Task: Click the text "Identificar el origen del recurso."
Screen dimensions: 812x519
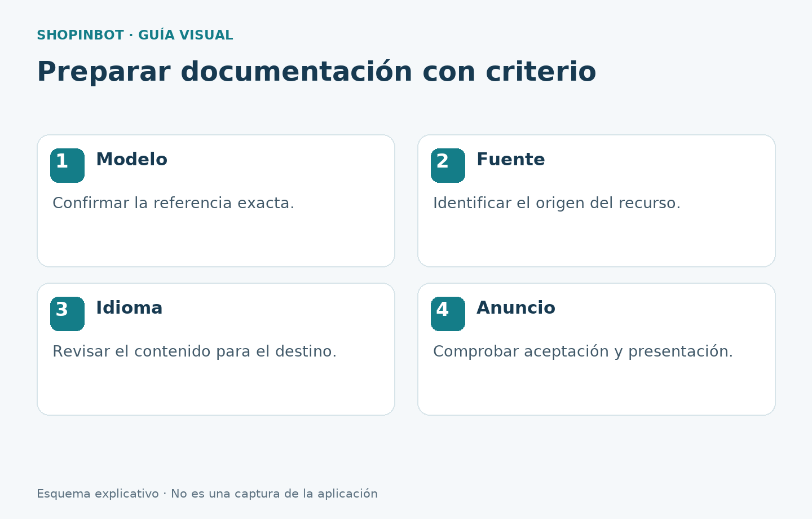Action: 557,203
